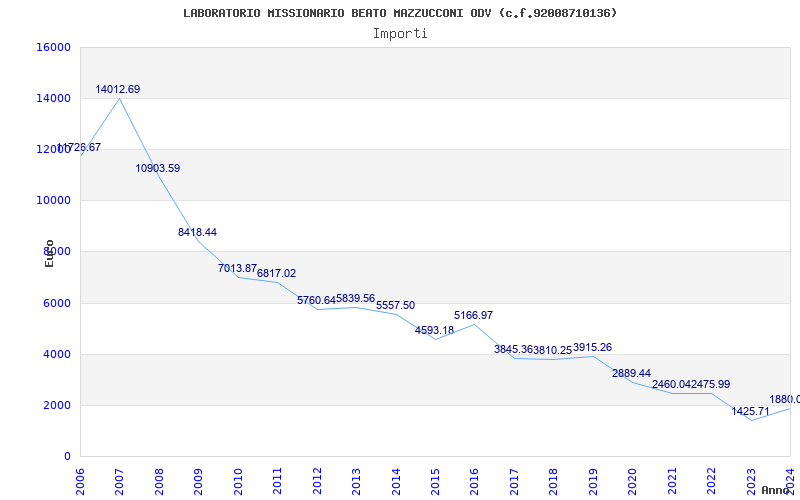Screen dimensions: 800x500
Task: Click x-axis year 2017
Action: pos(514,481)
